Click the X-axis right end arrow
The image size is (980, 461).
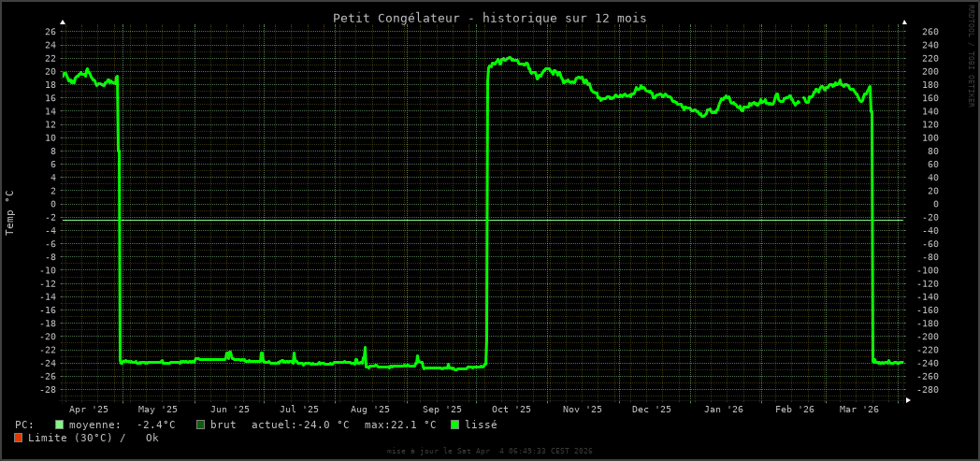point(908,400)
